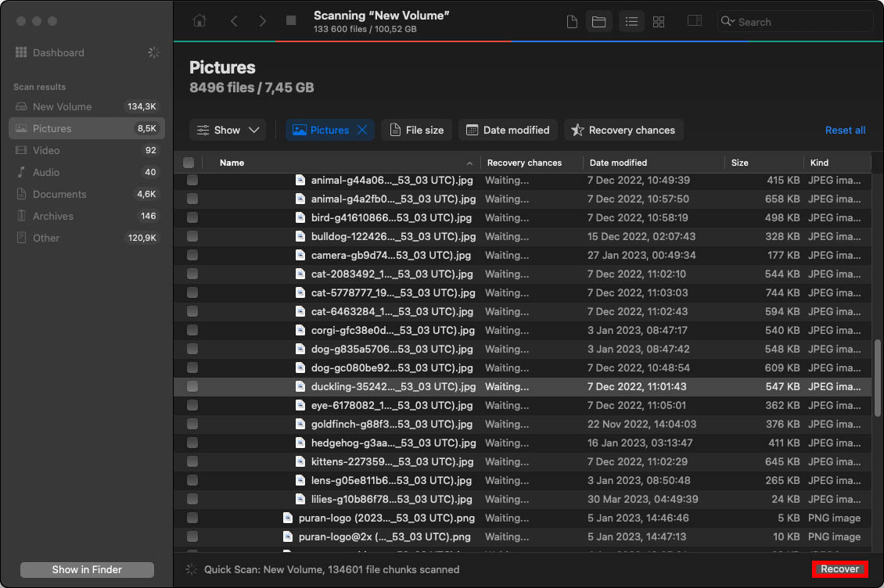The width and height of the screenshot is (884, 588).
Task: Select Pictures in the sidebar
Action: tap(87, 128)
